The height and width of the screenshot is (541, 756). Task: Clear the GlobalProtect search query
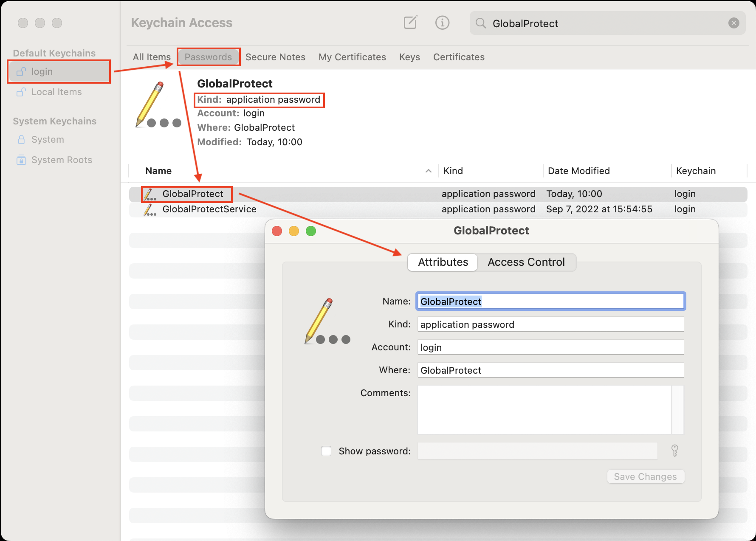(x=733, y=23)
